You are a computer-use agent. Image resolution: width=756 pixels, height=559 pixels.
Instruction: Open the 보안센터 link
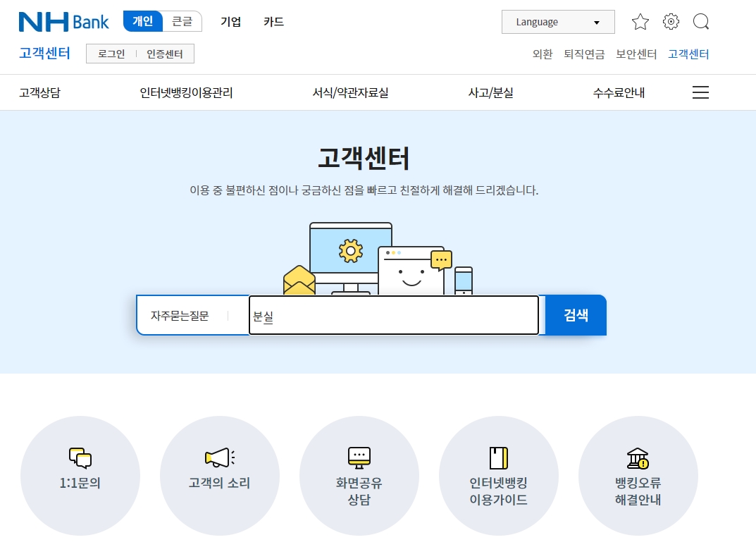(635, 54)
